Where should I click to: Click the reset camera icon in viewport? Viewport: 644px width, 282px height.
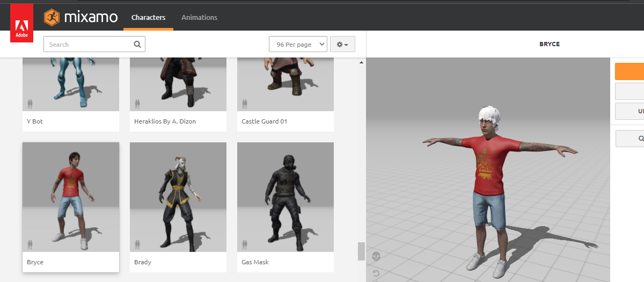[x=376, y=274]
